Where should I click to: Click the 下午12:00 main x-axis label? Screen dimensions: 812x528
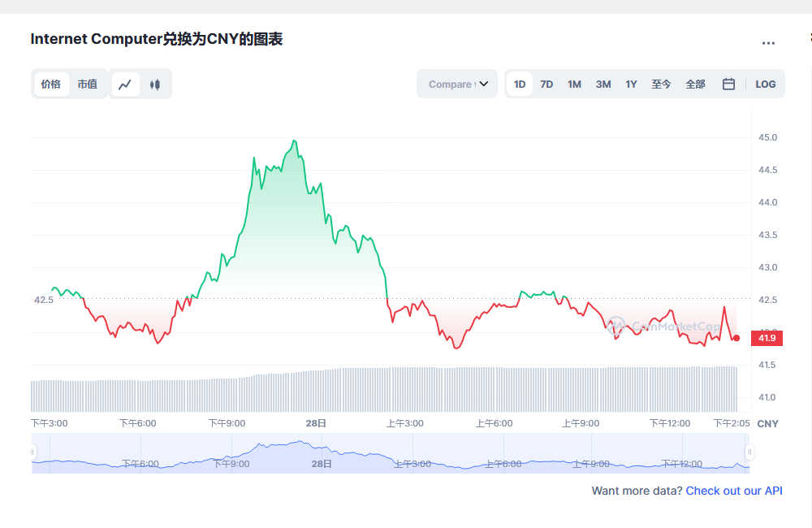pyautogui.click(x=670, y=423)
